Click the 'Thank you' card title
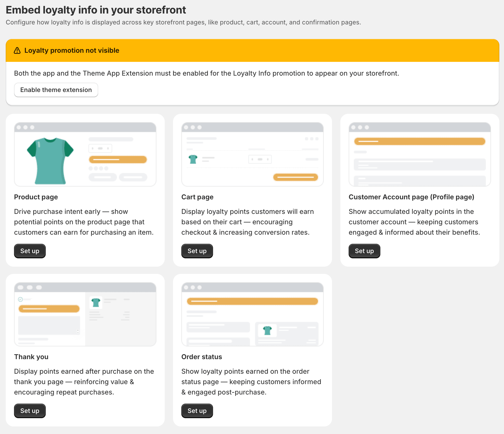 (x=31, y=357)
